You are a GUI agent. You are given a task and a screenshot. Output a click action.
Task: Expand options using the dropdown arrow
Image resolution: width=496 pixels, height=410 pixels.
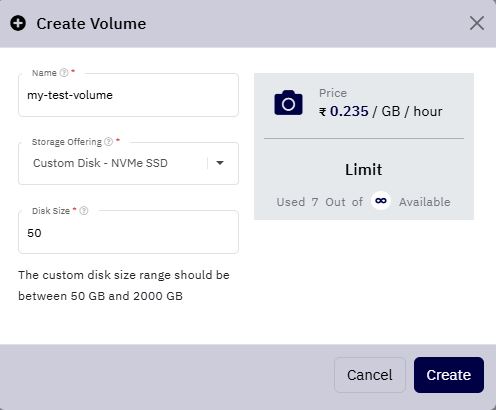[x=220, y=163]
